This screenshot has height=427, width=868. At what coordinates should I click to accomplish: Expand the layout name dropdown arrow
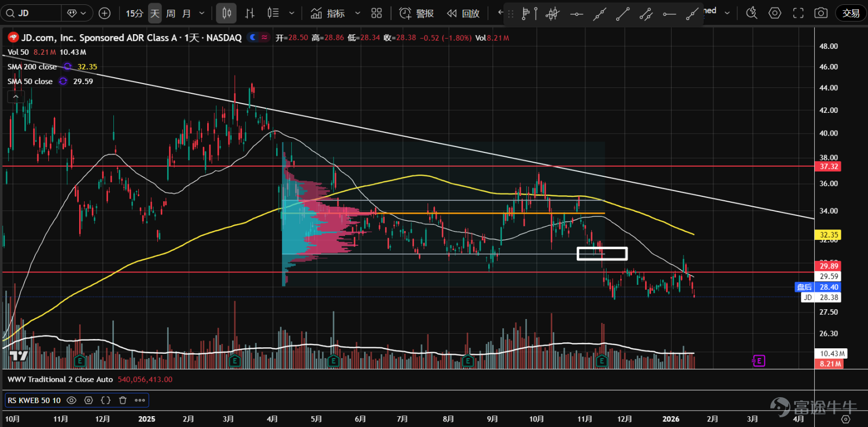point(727,12)
